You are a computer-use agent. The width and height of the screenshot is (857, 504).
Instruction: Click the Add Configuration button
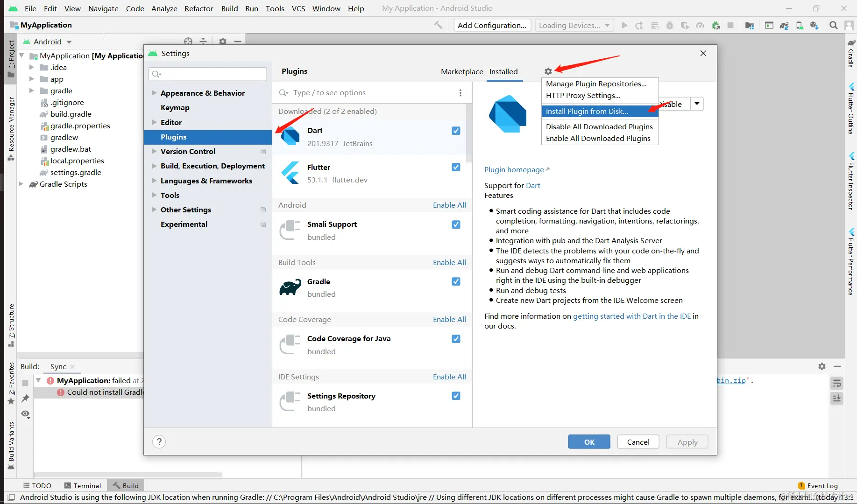click(492, 25)
